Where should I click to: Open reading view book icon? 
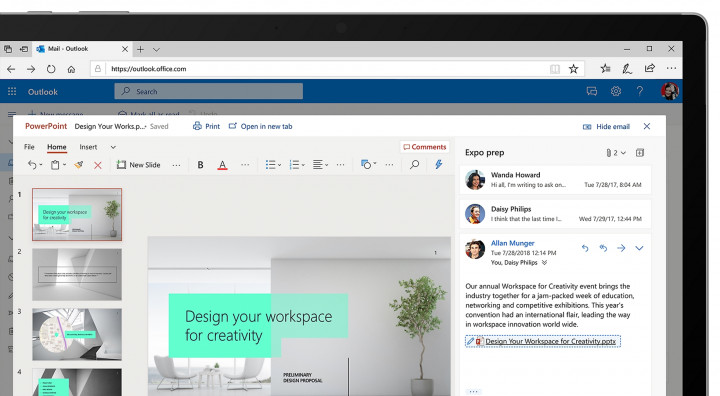[555, 69]
